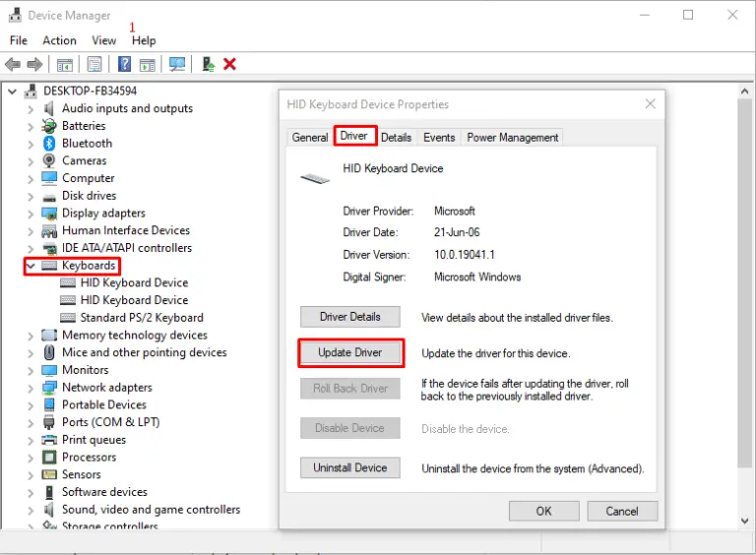Screen dimensions: 756x555
Task: Collapse the DESKTOP-FB34594 root node
Action: [13, 92]
